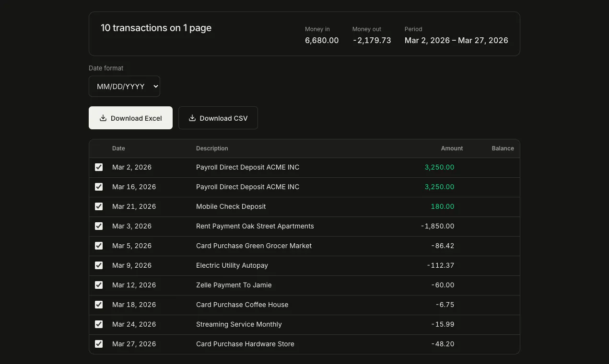
Task: Click the Amount column header
Action: 452,148
